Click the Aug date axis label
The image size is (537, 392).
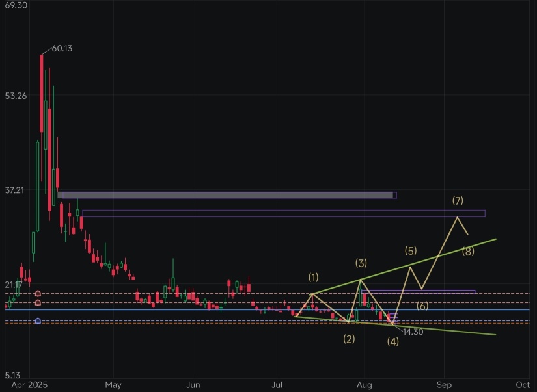pos(365,385)
